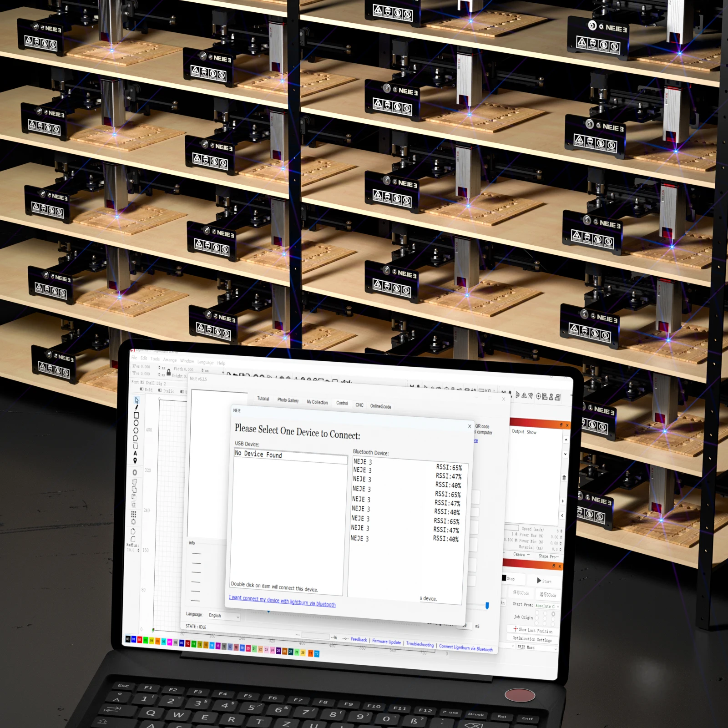Click the Firmware Update link
The width and height of the screenshot is (728, 728).
[x=387, y=642]
